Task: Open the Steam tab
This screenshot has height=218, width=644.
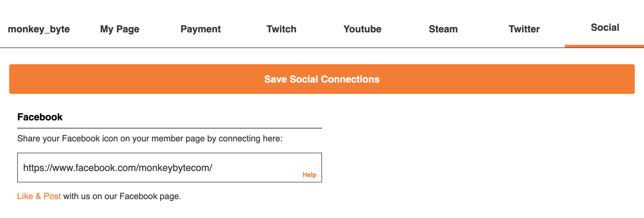Action: 443,29
